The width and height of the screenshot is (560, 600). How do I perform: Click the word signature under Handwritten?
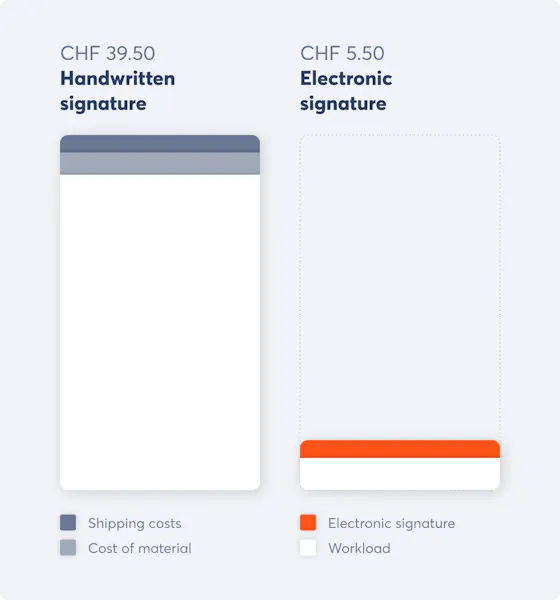[x=103, y=104]
